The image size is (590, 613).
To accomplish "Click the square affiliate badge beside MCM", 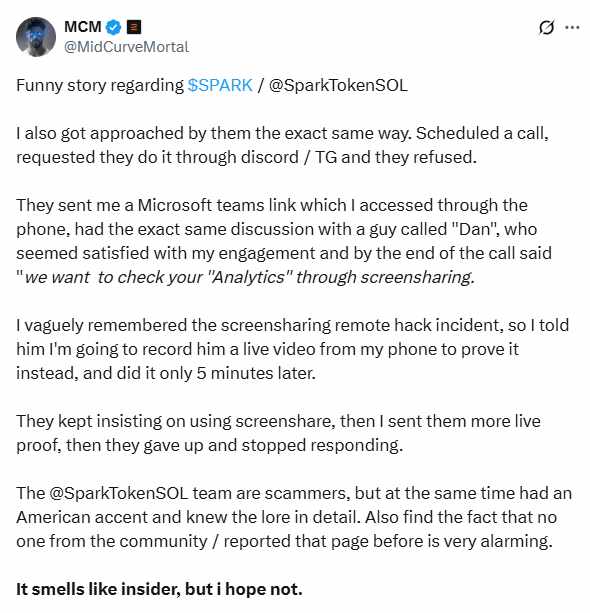I will click(134, 27).
